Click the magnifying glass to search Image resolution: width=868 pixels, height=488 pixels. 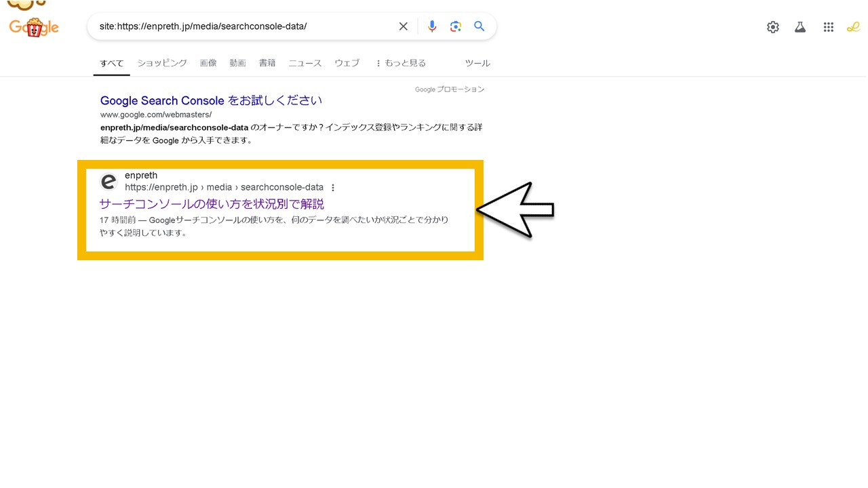coord(479,26)
